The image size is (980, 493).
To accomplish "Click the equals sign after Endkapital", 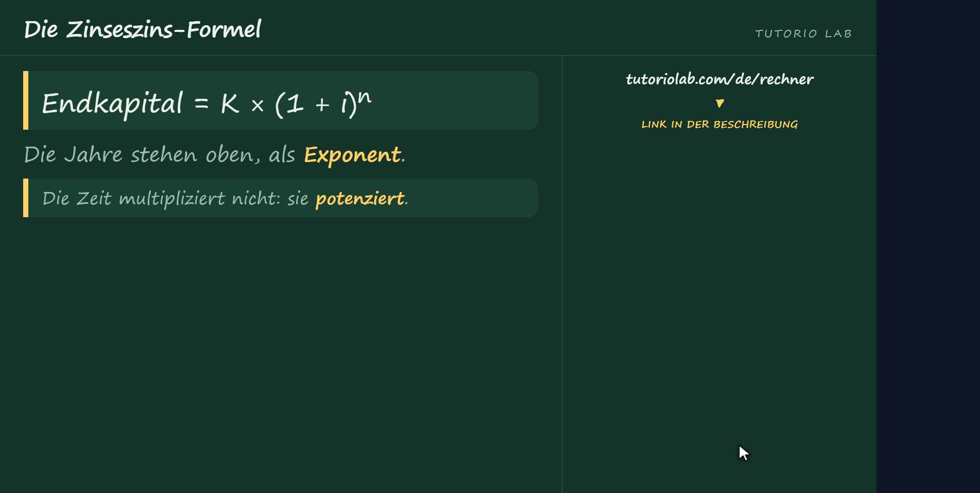I will 201,104.
